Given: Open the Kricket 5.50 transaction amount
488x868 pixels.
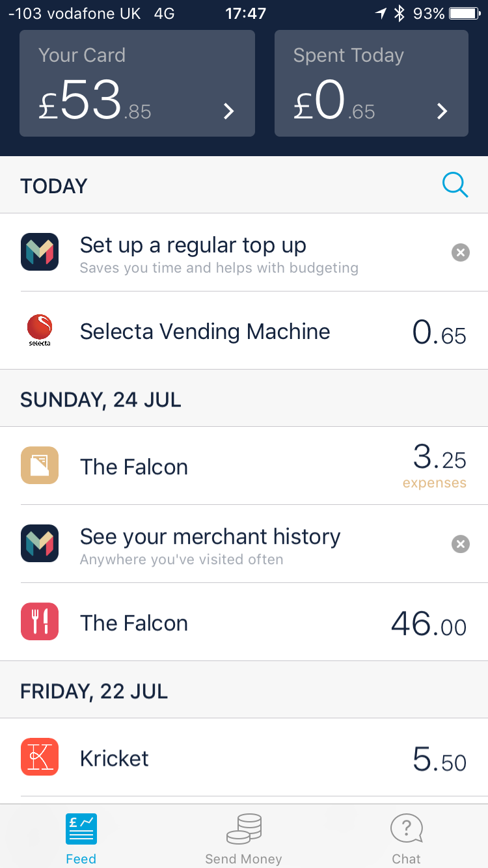Looking at the screenshot, I should coord(440,759).
